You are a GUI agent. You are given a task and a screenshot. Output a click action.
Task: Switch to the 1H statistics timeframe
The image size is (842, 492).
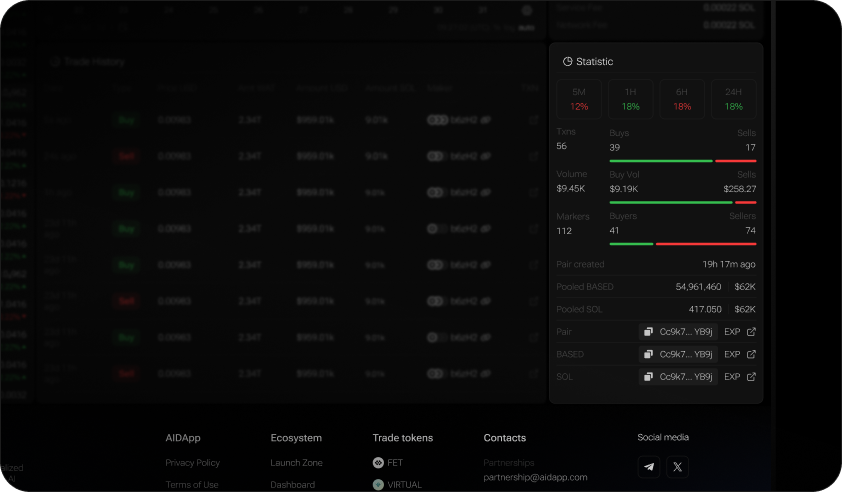pyautogui.click(x=630, y=99)
